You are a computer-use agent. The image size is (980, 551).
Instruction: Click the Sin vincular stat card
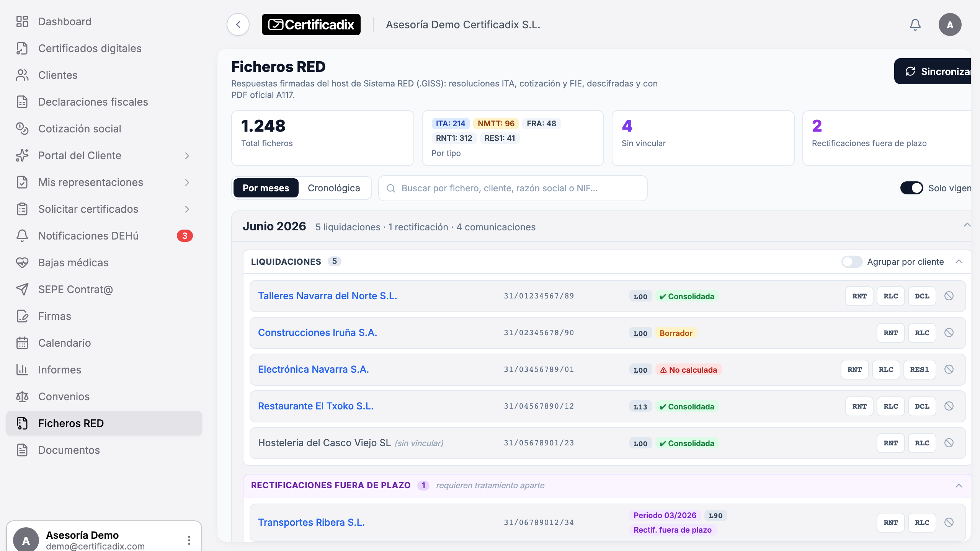(703, 138)
